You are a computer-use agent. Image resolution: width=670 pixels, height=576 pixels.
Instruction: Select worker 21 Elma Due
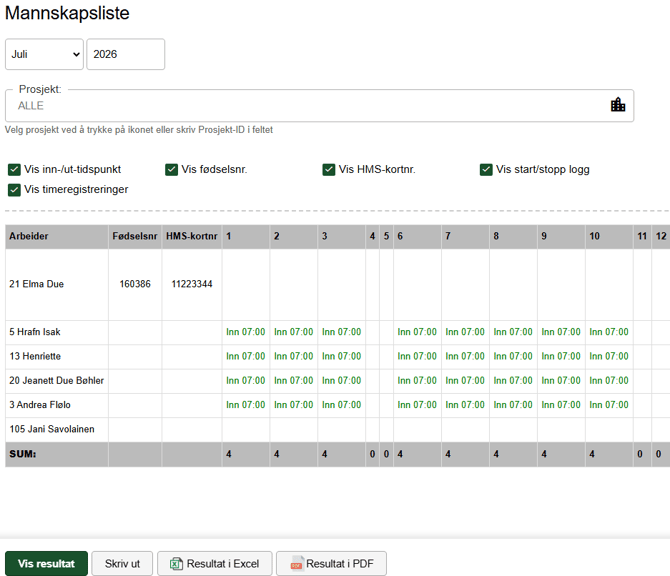pyautogui.click(x=36, y=284)
